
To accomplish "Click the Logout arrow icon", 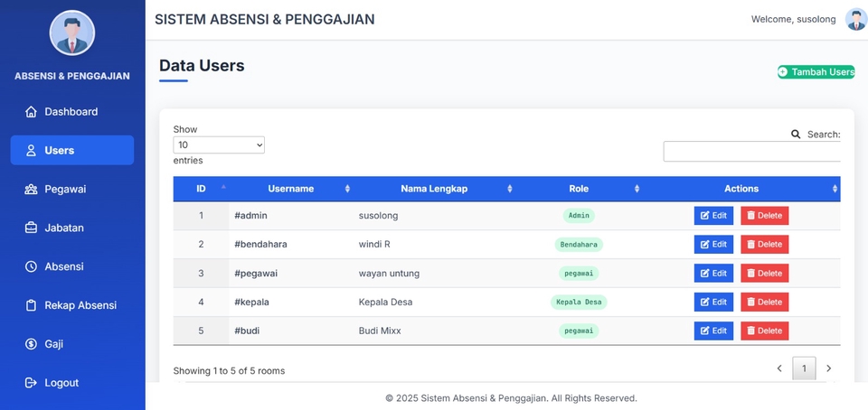I will [31, 383].
